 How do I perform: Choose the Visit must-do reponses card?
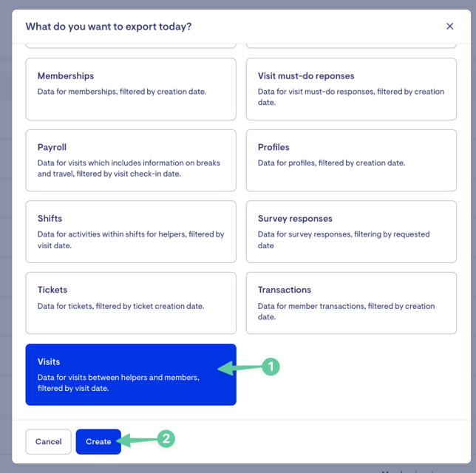tap(351, 89)
